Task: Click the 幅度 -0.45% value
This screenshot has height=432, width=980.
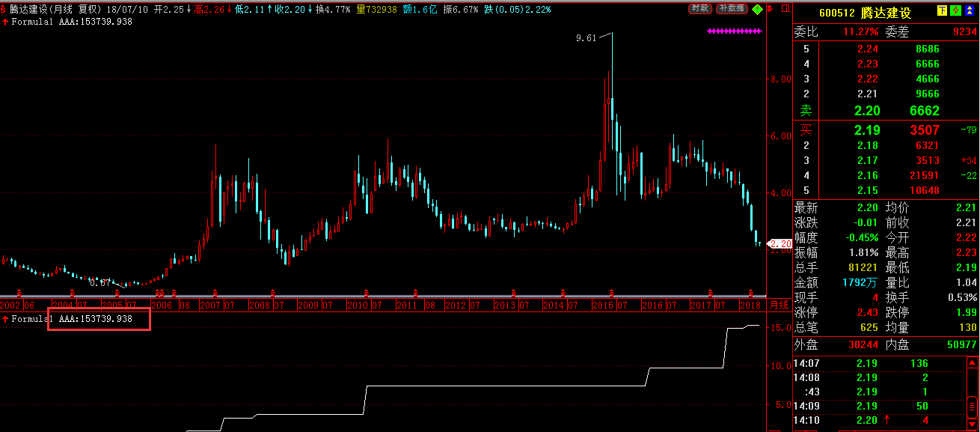Action: point(863,237)
